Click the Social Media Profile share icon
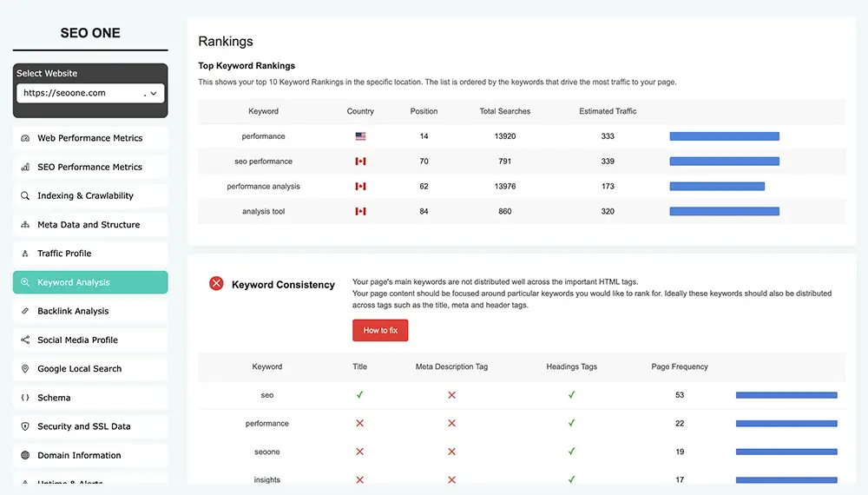 pyautogui.click(x=25, y=340)
